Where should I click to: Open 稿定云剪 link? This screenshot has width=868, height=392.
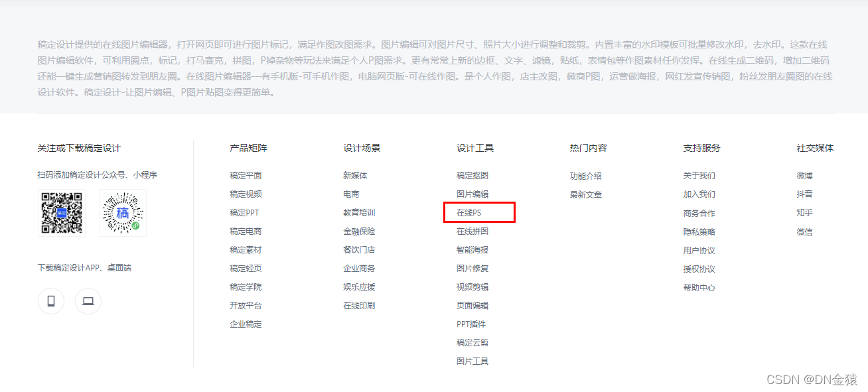(472, 343)
